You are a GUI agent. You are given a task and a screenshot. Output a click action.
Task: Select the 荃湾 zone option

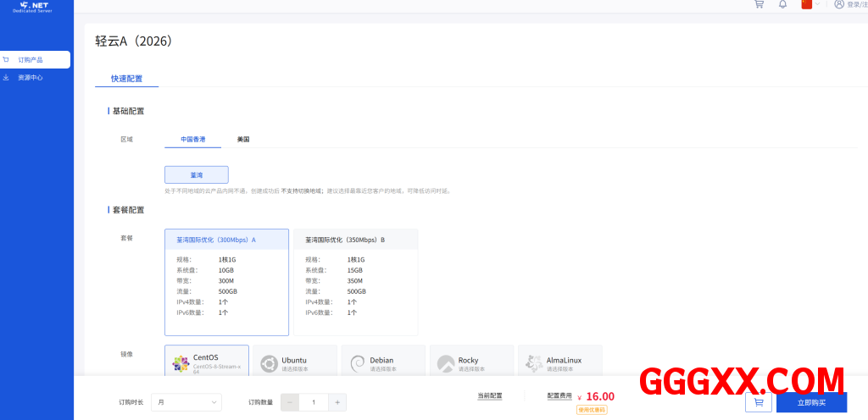pyautogui.click(x=197, y=174)
